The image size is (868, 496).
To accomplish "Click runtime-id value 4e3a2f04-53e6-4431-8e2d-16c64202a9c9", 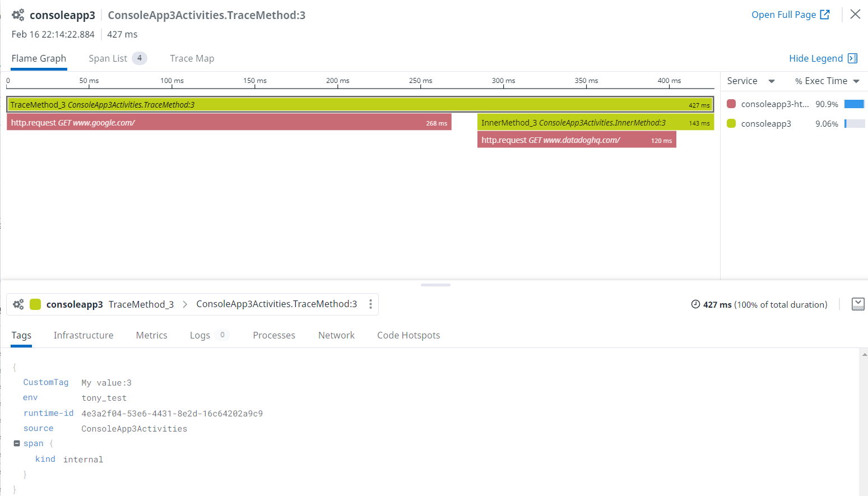I will click(x=172, y=414).
